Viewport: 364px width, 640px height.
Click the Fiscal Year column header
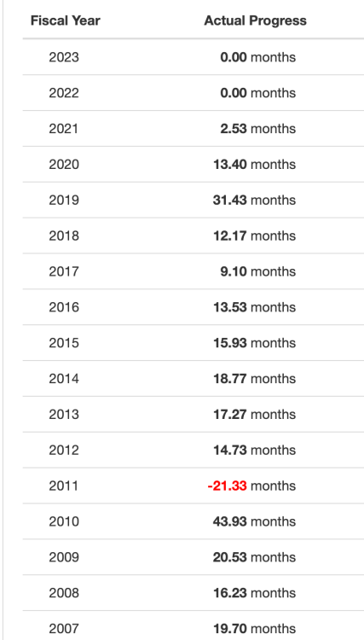click(66, 20)
